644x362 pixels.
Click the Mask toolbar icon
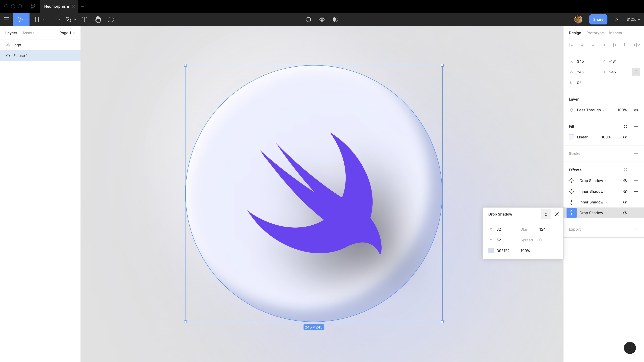tap(335, 19)
